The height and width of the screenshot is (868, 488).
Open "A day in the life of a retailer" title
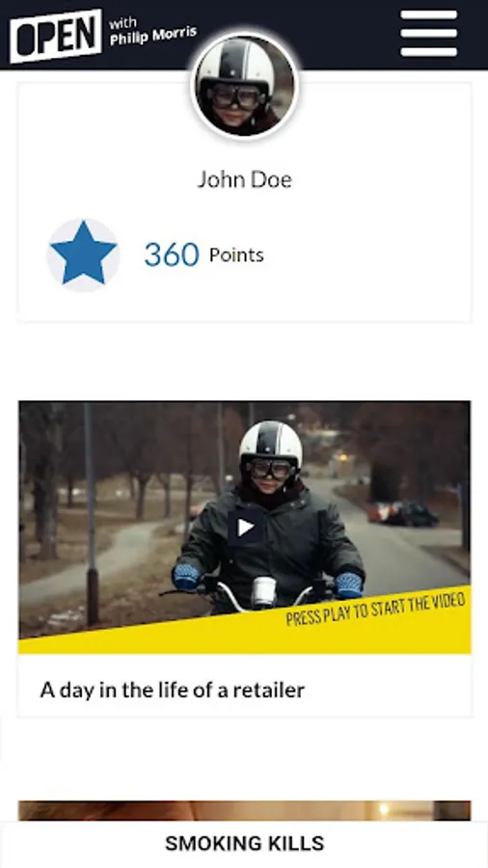(172, 691)
